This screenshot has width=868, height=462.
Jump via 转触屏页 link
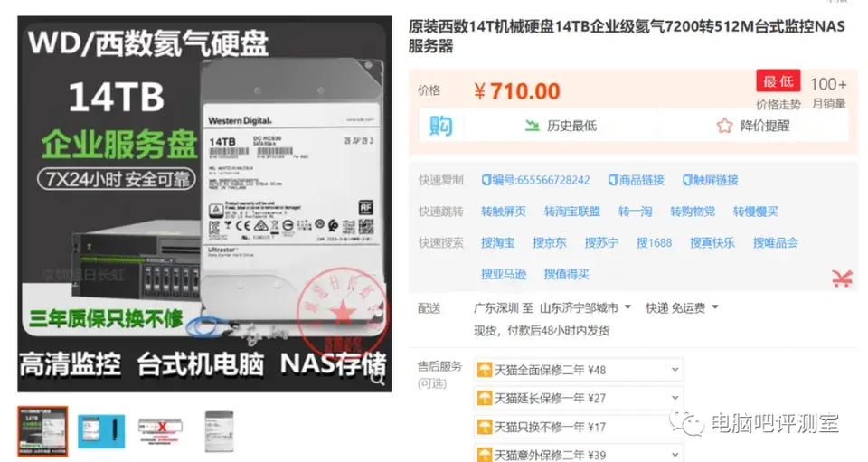[504, 212]
